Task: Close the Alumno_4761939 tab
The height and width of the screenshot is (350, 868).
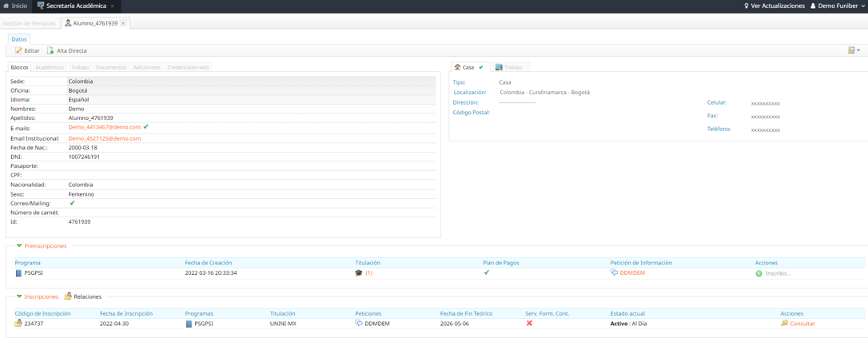Action: point(123,23)
